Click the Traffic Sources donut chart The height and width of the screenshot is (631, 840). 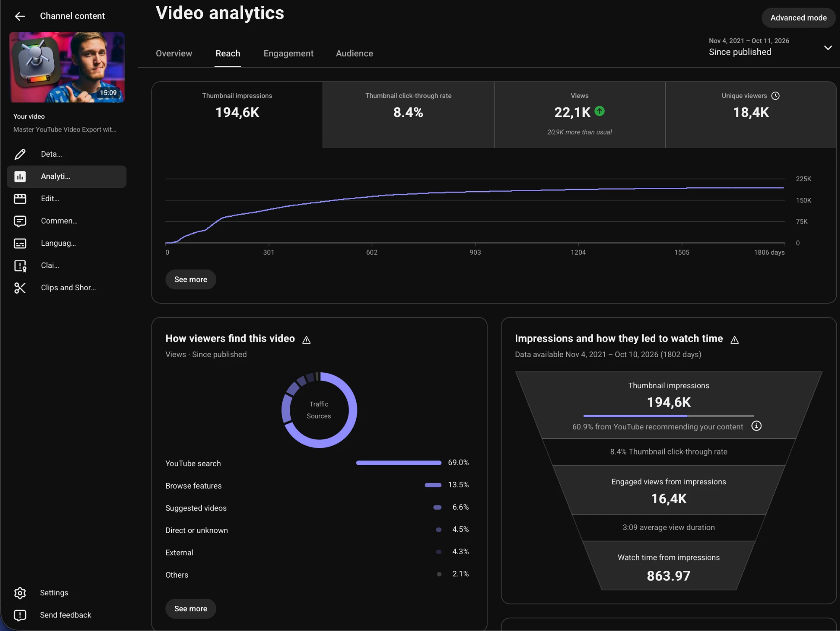319,410
